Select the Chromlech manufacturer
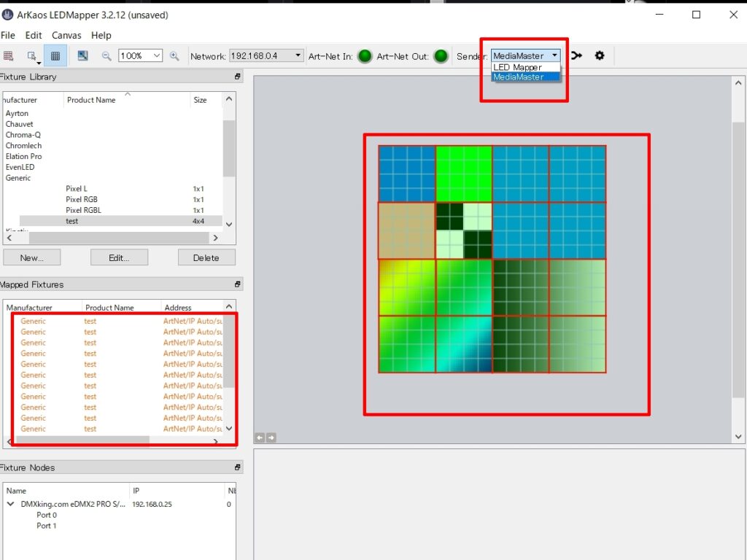Screen dimensions: 747x560 24,146
